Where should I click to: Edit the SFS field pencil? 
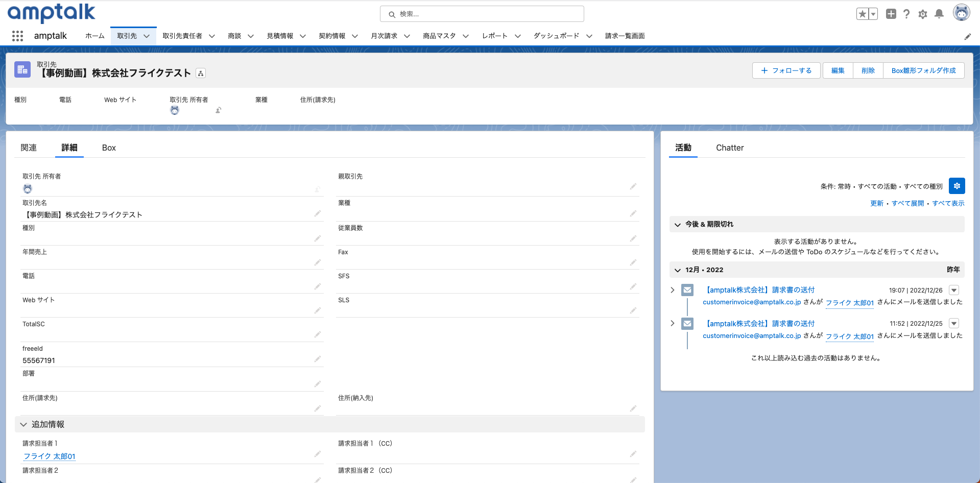point(633,286)
